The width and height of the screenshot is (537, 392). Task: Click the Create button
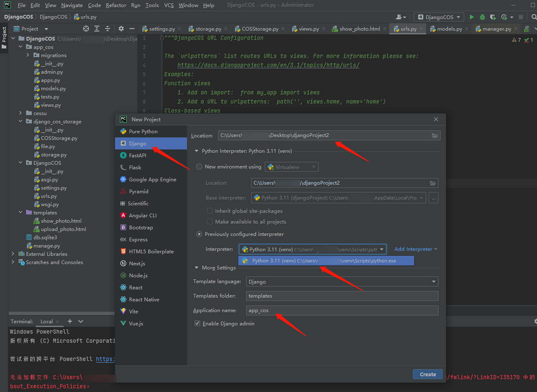pos(427,374)
